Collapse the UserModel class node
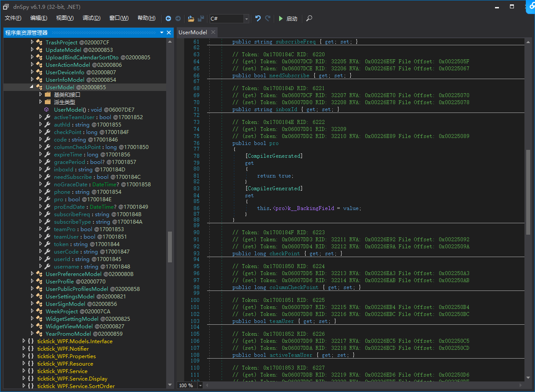 point(32,87)
